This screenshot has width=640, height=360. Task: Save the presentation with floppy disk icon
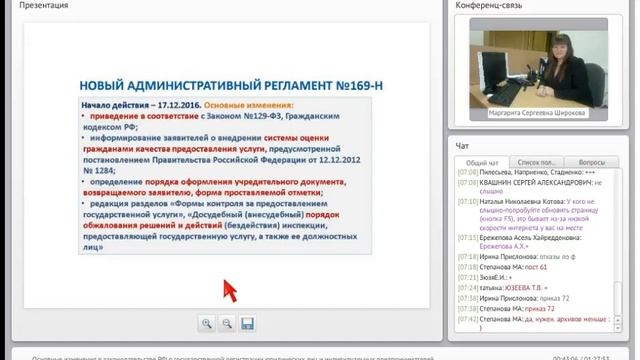click(247, 324)
